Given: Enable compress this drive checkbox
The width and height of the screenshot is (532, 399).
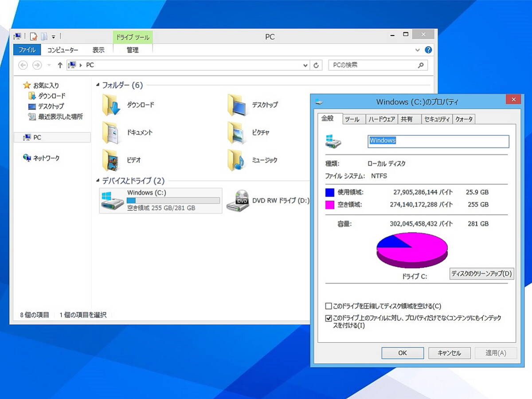Looking at the screenshot, I should pos(329,306).
